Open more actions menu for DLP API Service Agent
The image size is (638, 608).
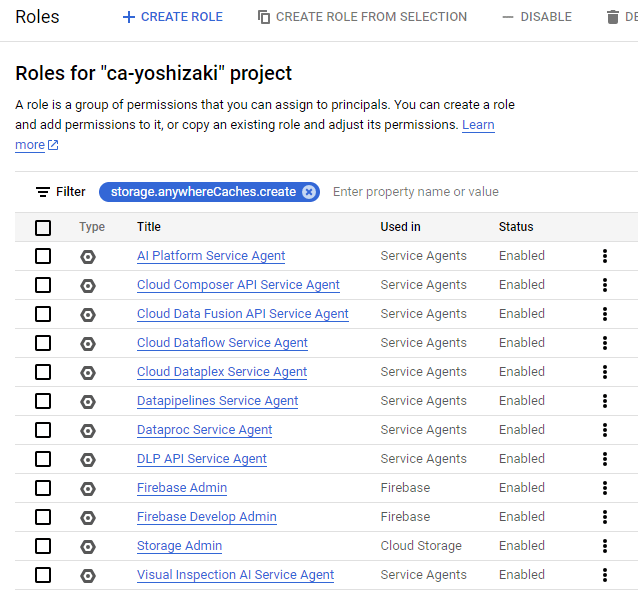pyautogui.click(x=605, y=459)
